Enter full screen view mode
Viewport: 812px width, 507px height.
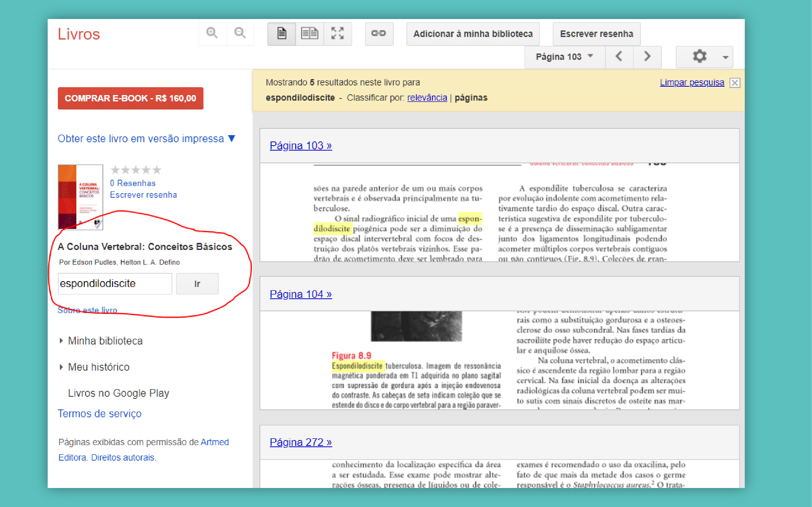(337, 33)
